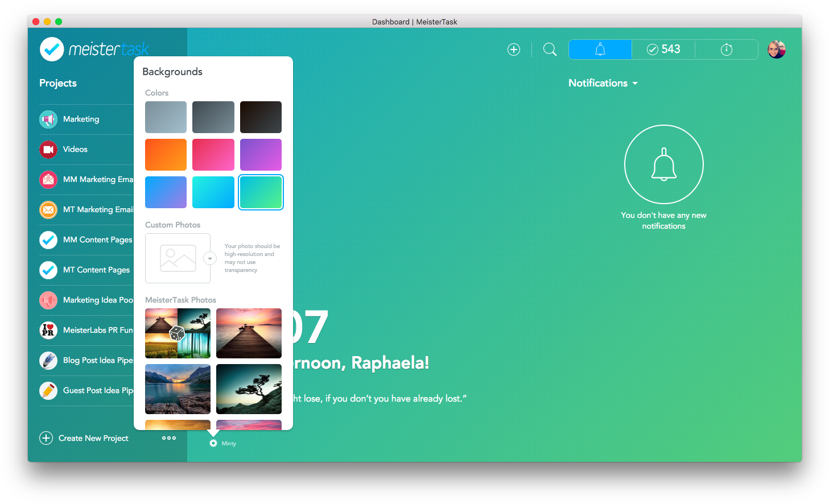Click the Marketing project megaphone icon

pos(48,119)
